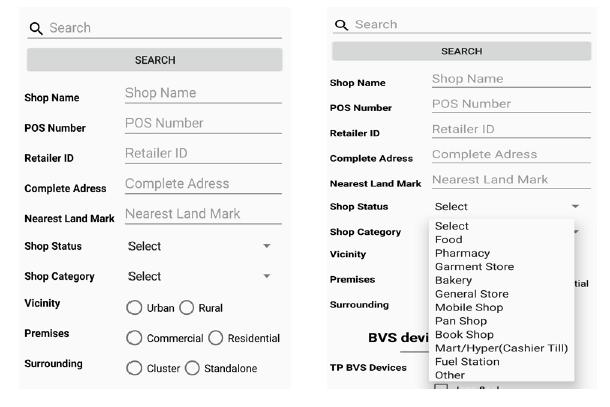The height and width of the screenshot is (407, 610).
Task: Select the Cluster surrounding radio button
Action: click(x=135, y=368)
